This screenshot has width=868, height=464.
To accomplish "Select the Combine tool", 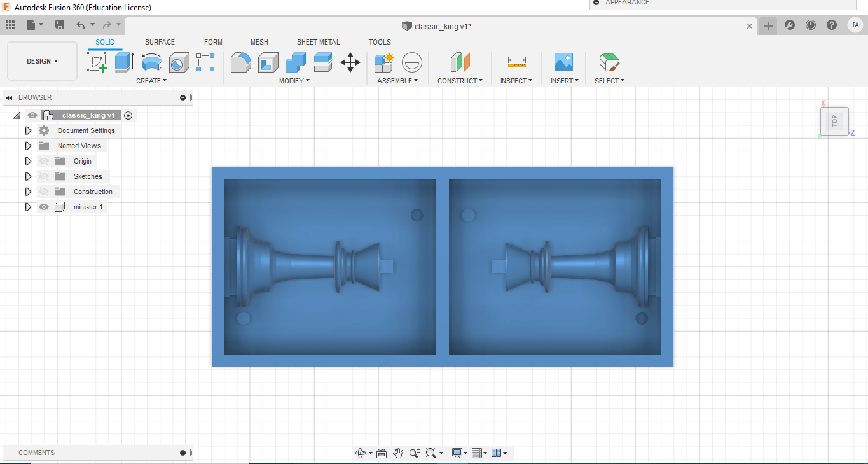I will (296, 62).
